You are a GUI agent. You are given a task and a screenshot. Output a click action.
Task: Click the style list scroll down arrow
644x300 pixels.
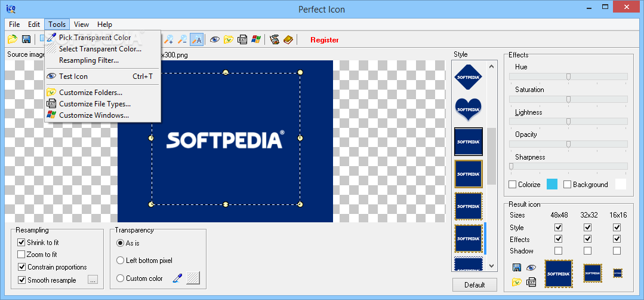point(492,266)
